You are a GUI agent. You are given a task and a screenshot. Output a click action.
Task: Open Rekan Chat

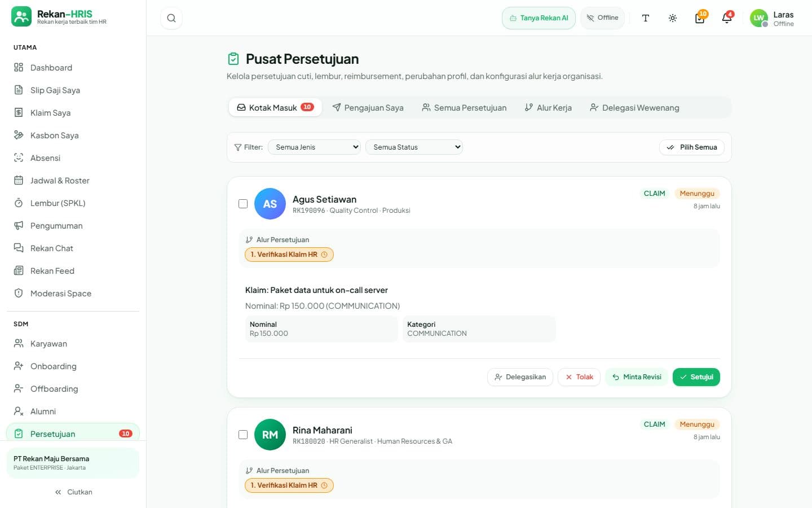tap(73, 248)
